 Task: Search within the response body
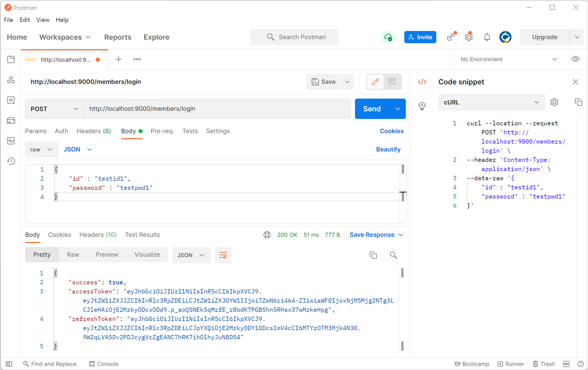(x=393, y=255)
